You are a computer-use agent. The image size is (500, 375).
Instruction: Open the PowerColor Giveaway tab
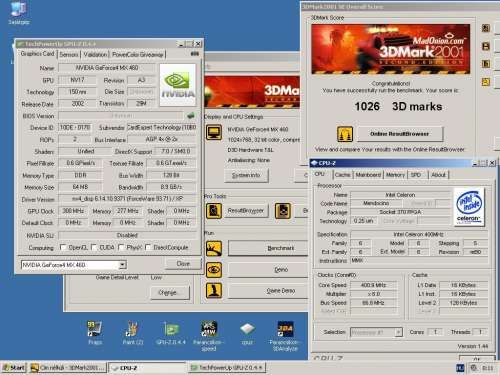(x=138, y=54)
